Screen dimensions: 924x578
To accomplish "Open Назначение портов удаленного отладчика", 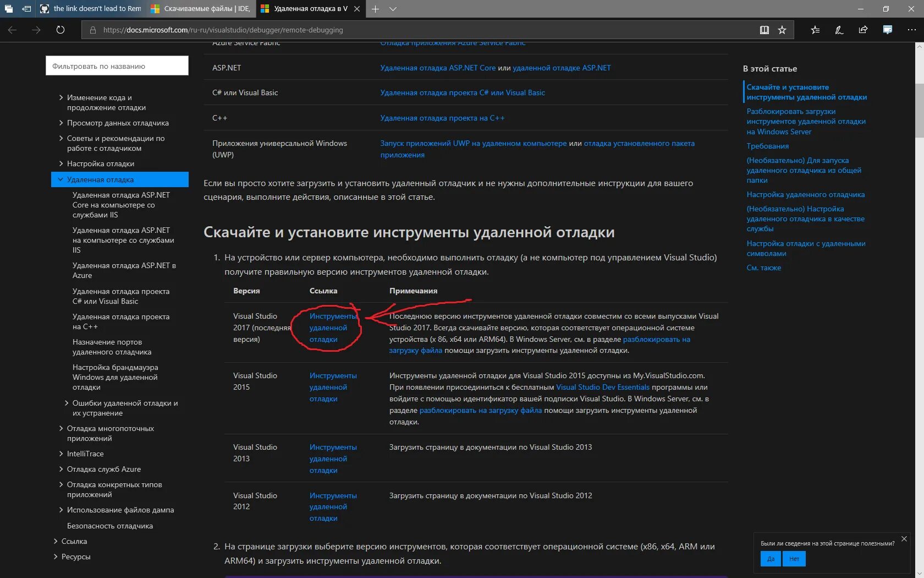I will 112,347.
